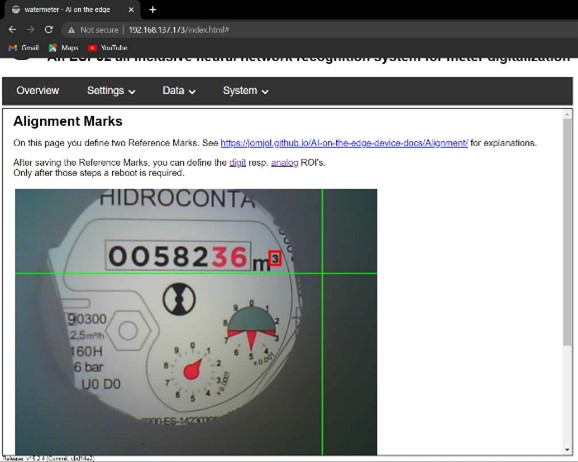Click the scrollbar down arrow
The height and width of the screenshot is (462, 578).
pos(567,450)
